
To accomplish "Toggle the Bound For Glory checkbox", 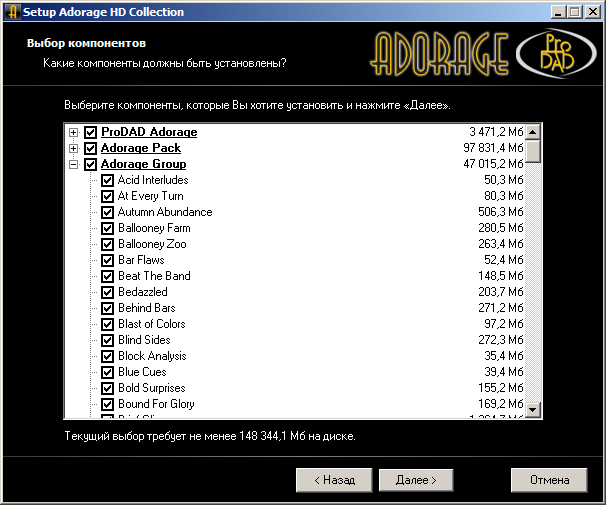I will [x=107, y=404].
